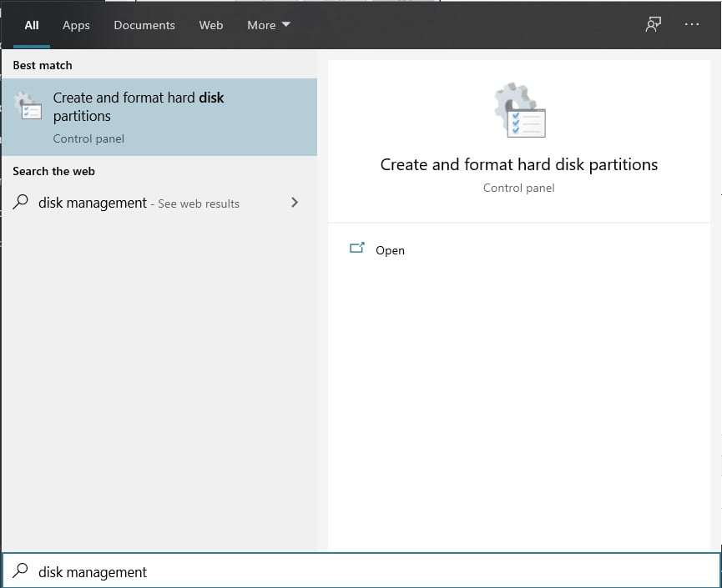The width and height of the screenshot is (722, 588).
Task: Switch to the All tab
Action: click(x=32, y=25)
